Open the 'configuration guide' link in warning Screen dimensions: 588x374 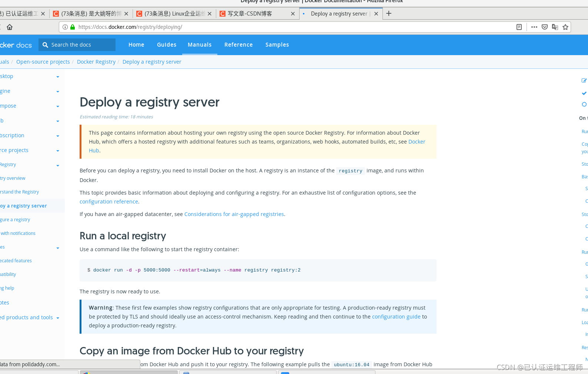point(396,317)
